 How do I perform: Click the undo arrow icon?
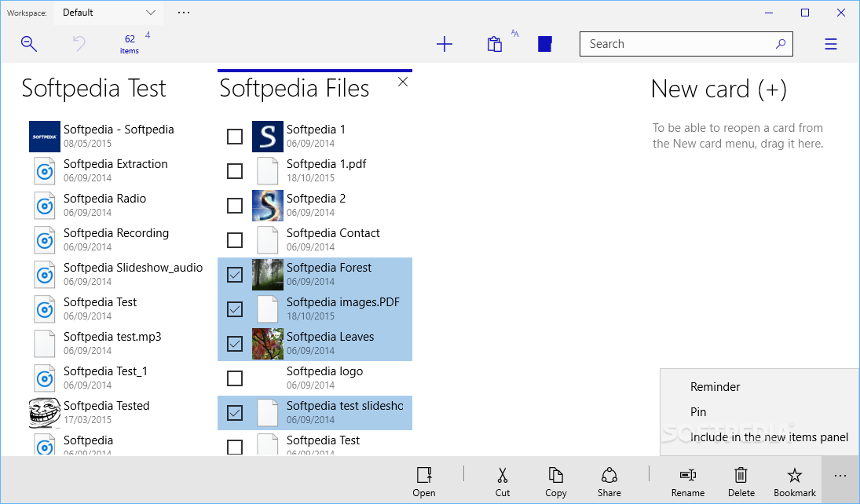click(79, 43)
